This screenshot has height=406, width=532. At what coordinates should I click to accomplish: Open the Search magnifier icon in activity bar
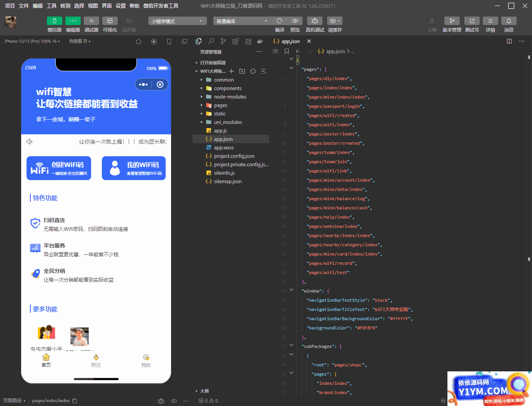(x=211, y=41)
